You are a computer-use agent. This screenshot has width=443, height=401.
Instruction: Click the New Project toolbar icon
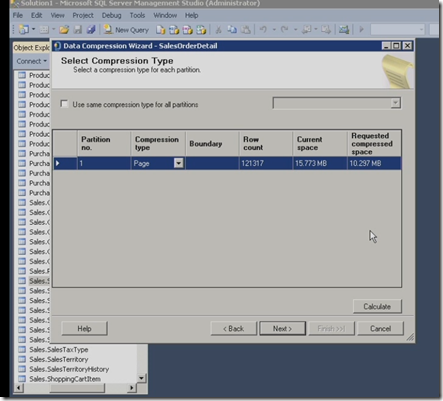click(x=24, y=30)
